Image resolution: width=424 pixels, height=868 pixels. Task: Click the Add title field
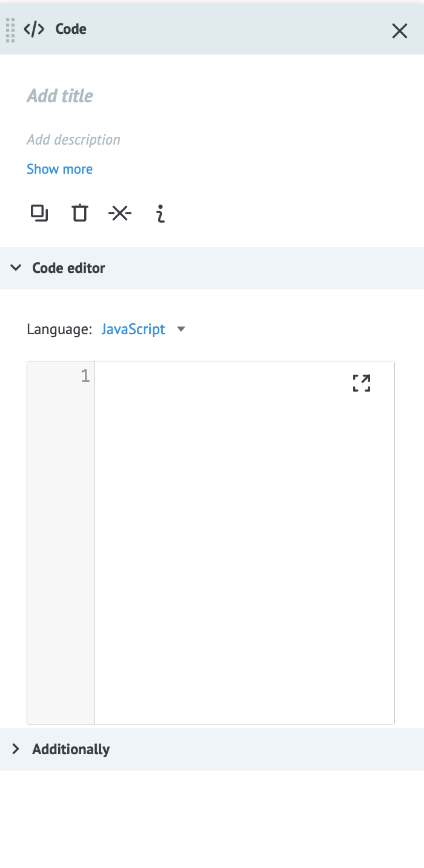coord(59,96)
